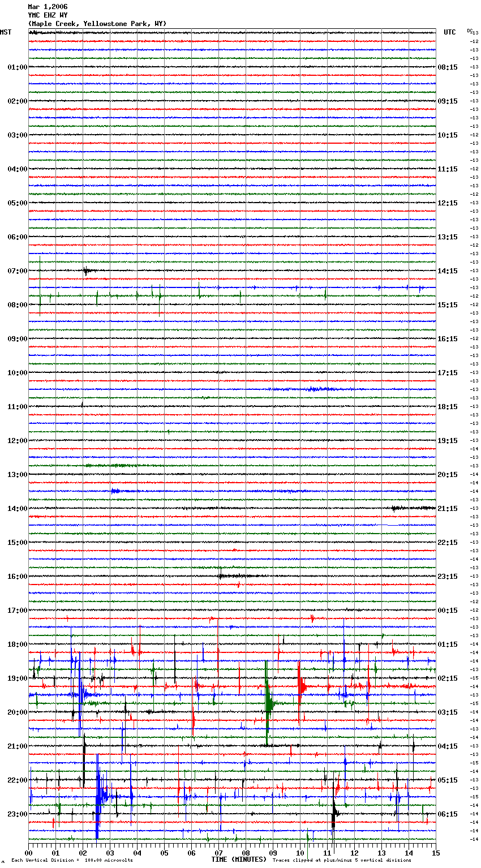Click minute tick label 00 on bottom axis

point(28,853)
